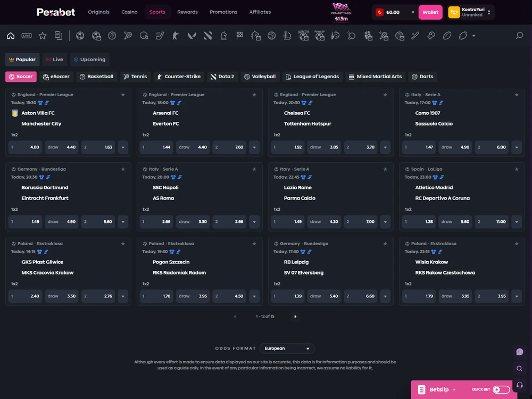Screen dimensions: 532x399
Task: Open the Promotions page
Action: click(x=223, y=12)
